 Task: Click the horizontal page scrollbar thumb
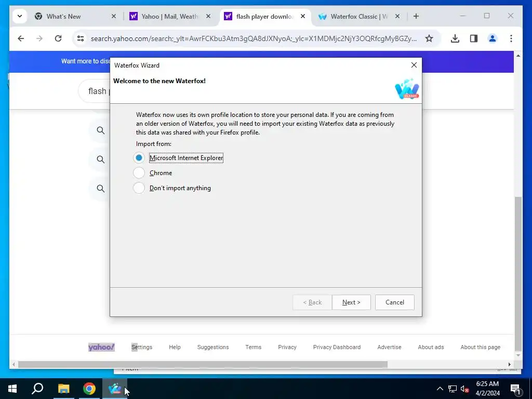pyautogui.click(x=203, y=364)
